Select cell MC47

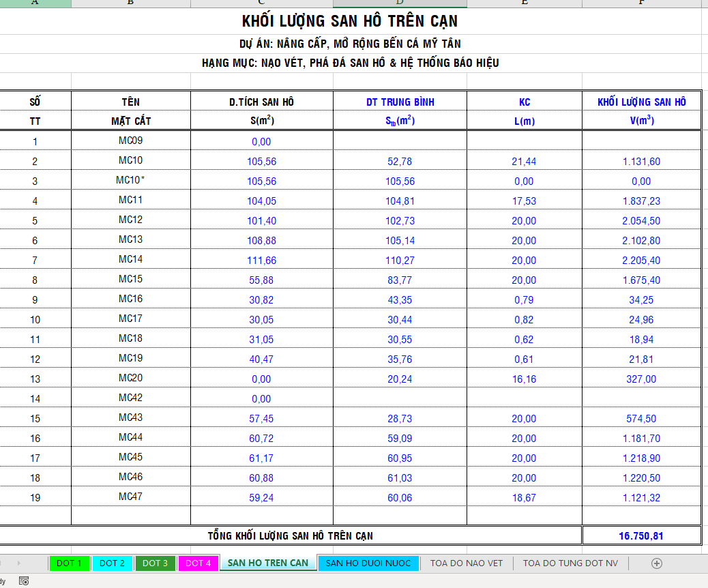coord(130,497)
